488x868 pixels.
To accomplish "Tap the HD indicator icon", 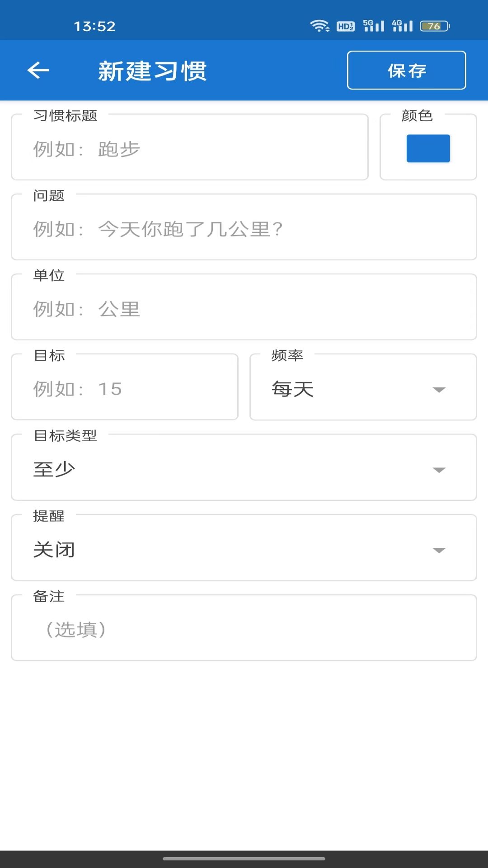I will click(346, 26).
